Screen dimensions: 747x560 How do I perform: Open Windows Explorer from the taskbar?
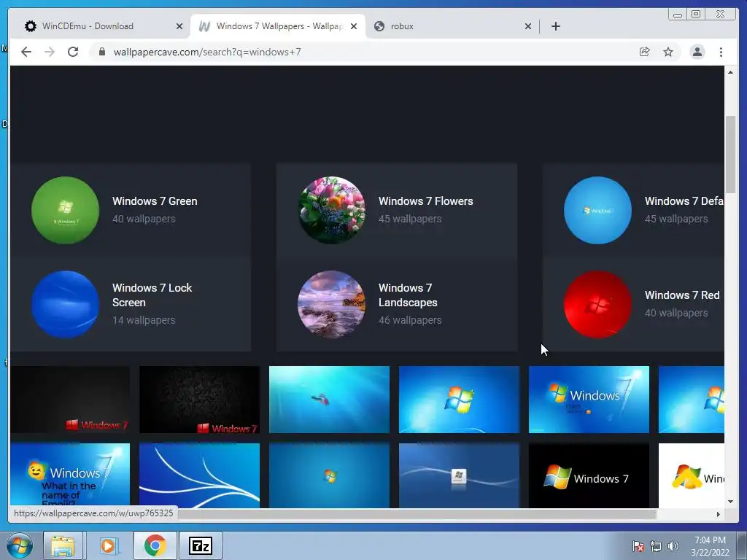[63, 545]
